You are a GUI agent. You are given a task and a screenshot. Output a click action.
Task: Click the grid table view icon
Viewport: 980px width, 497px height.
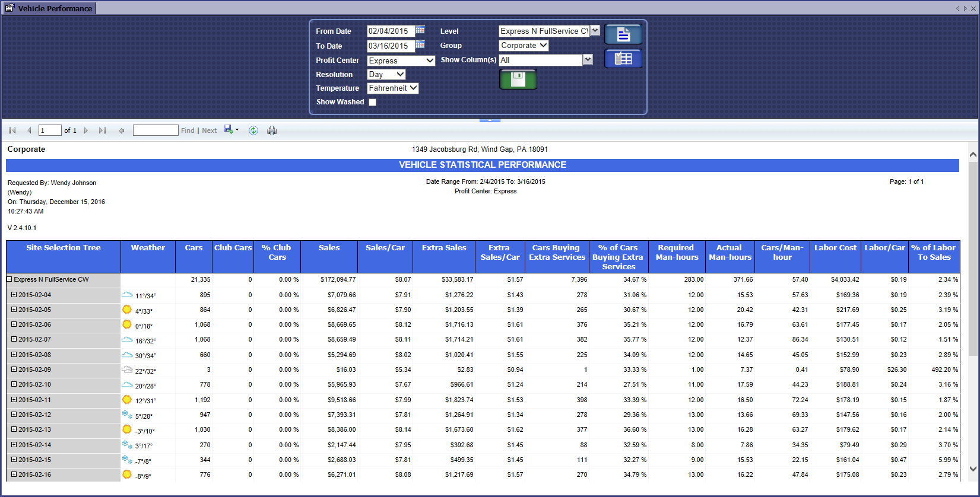point(623,58)
